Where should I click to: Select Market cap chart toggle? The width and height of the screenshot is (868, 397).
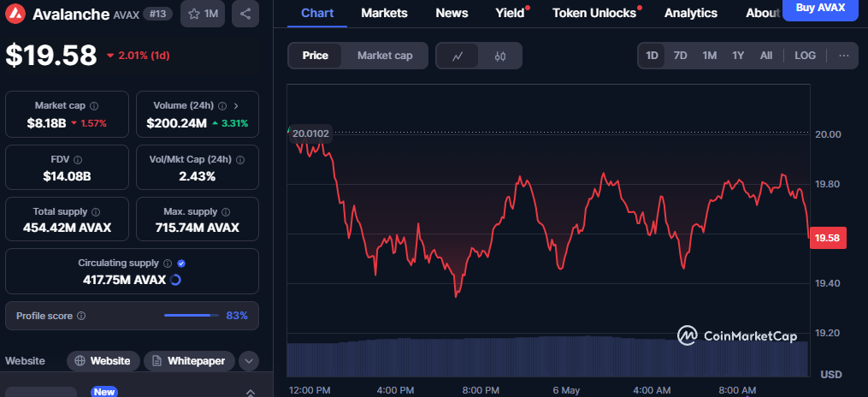coord(385,56)
